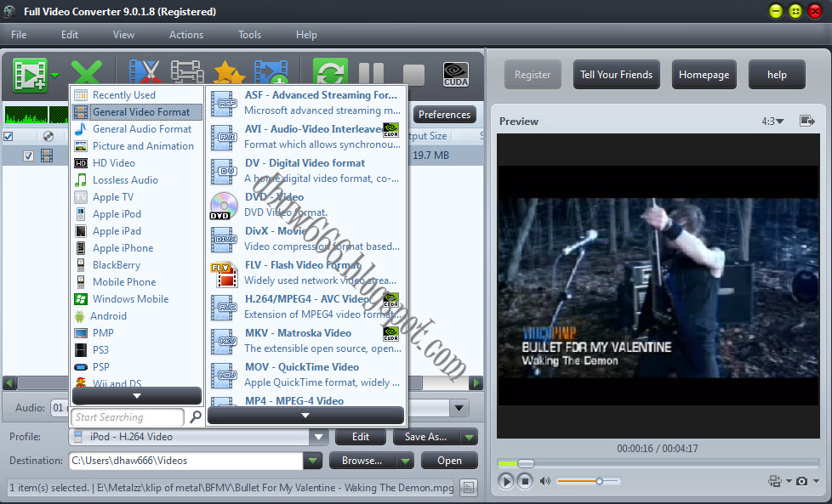Choose the AVI Audio-Video Interleaved format
This screenshot has height=504, width=832.
coord(305,137)
